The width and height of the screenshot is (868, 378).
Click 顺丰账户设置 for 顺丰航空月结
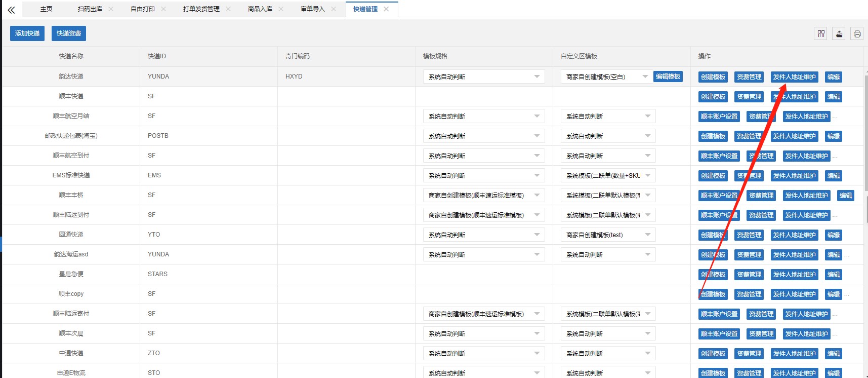pos(719,117)
